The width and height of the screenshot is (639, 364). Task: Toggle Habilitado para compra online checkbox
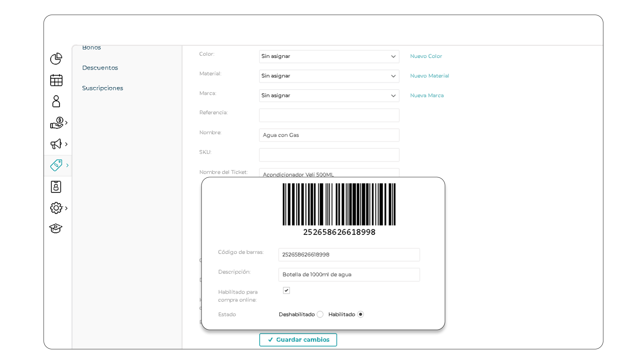click(x=287, y=290)
